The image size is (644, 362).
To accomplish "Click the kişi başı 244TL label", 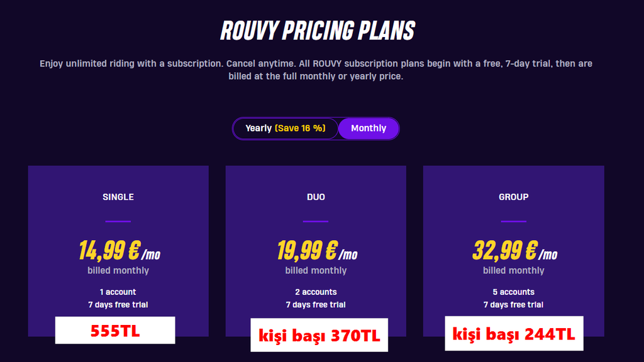I will click(514, 334).
